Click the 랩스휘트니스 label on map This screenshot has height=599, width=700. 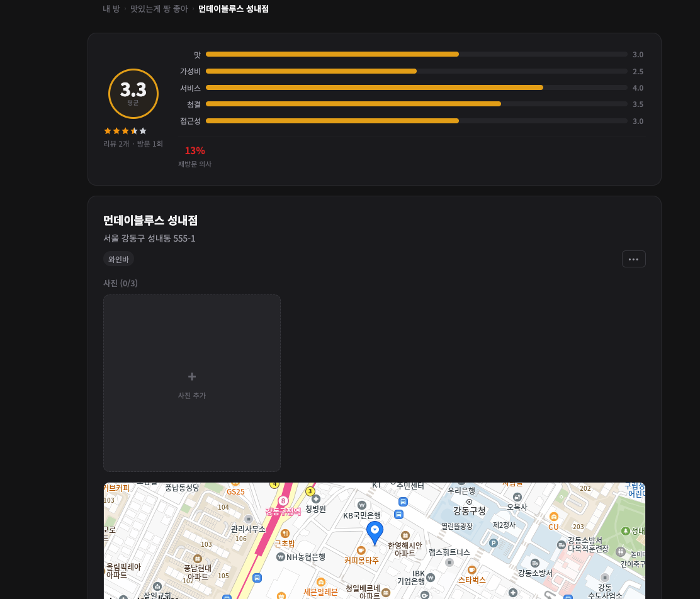point(449,552)
